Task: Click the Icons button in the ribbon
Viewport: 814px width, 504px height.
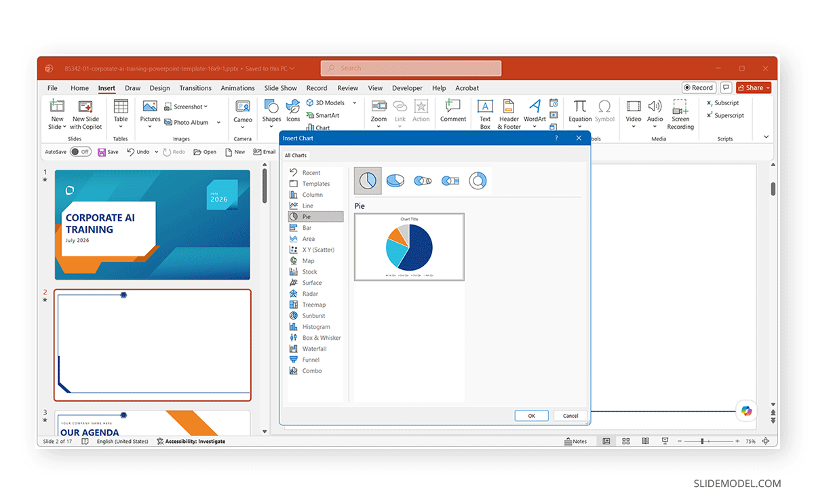Action: 293,111
